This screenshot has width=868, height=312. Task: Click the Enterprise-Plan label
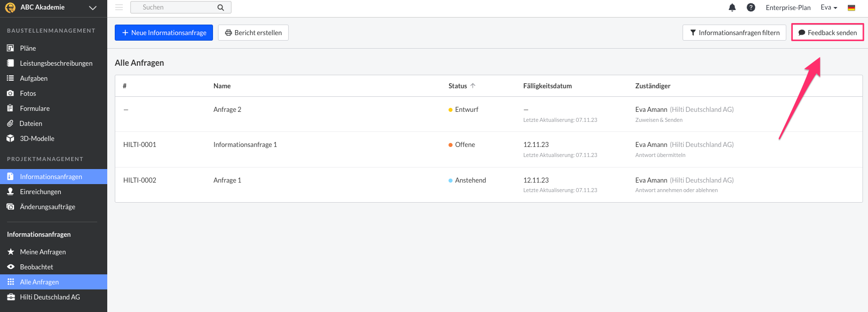pos(788,8)
